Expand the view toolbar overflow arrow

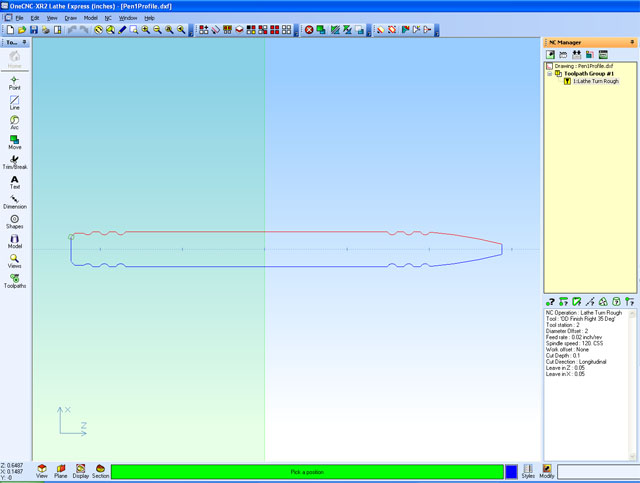click(191, 30)
